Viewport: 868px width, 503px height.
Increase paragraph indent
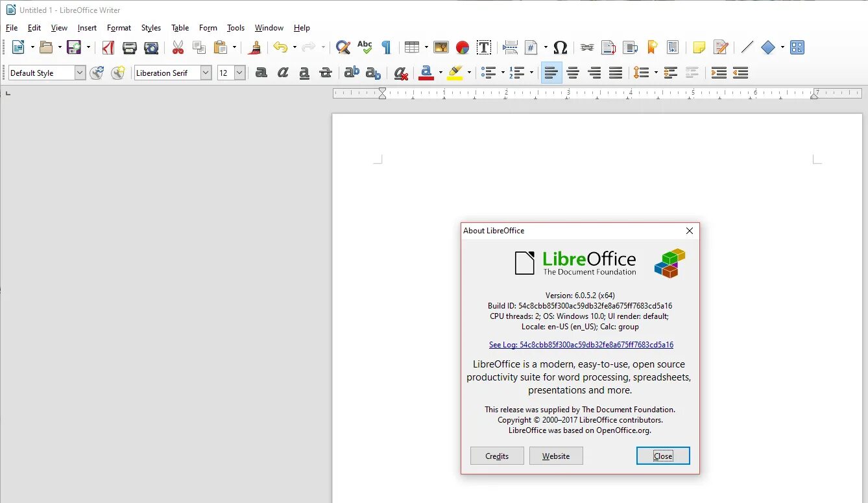[x=719, y=73]
